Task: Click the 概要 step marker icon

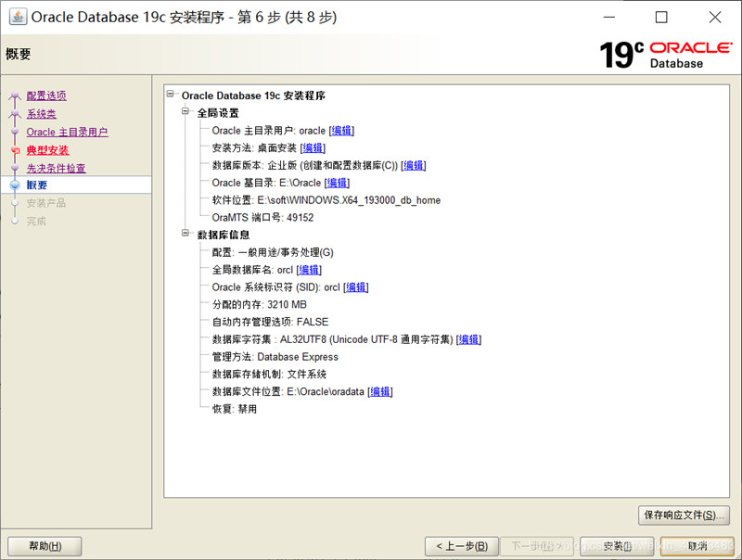Action: pyautogui.click(x=15, y=185)
